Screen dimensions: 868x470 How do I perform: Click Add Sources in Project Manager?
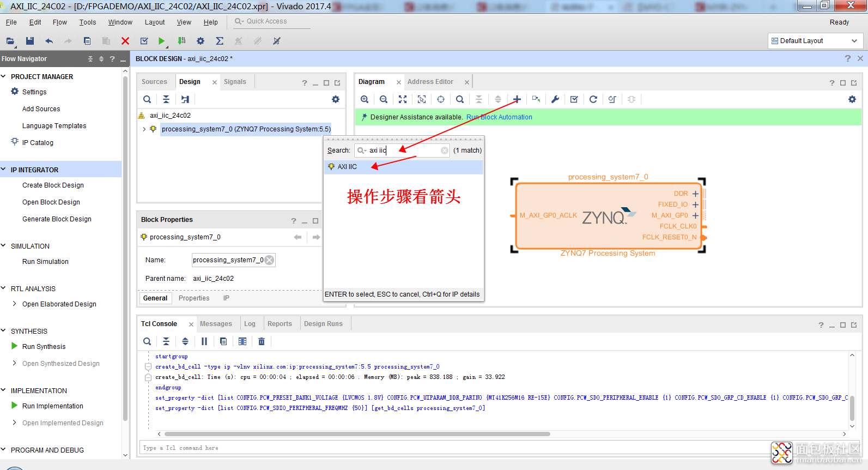coord(41,109)
